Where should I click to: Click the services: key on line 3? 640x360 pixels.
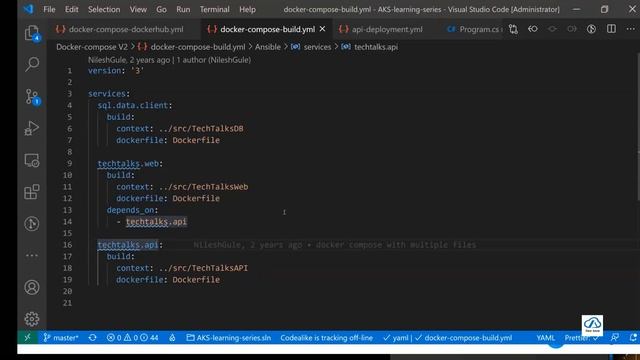tap(109, 94)
